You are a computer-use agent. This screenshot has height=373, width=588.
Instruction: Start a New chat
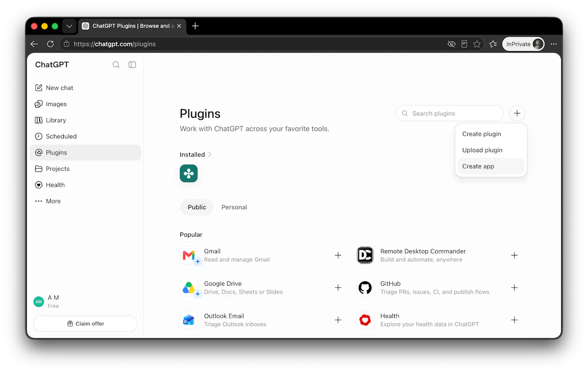[86, 88]
